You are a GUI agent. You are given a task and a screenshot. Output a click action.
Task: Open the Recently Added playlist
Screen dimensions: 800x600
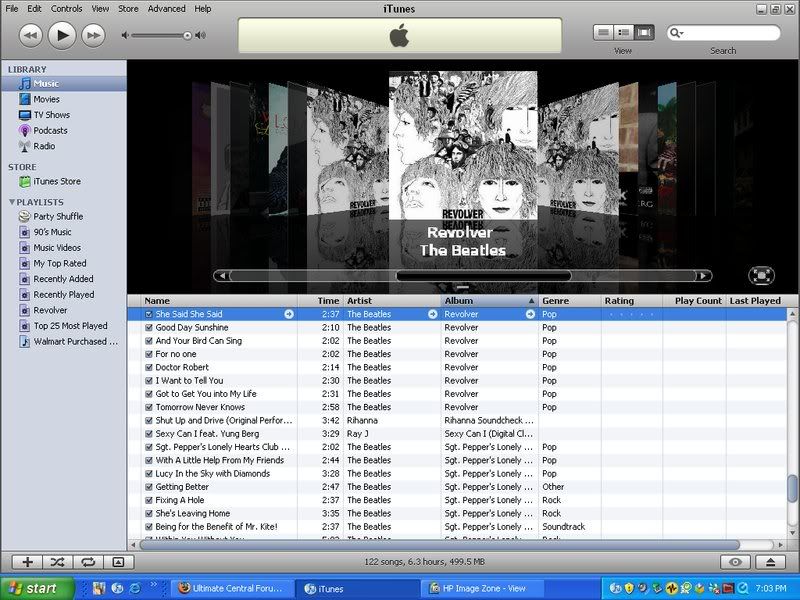coord(63,279)
